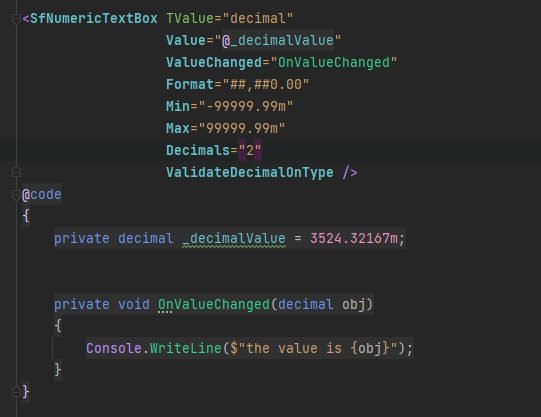Screen dimensions: 541x417
Task: Click the numeric literal 3524.32167m
Action: tap(354, 238)
